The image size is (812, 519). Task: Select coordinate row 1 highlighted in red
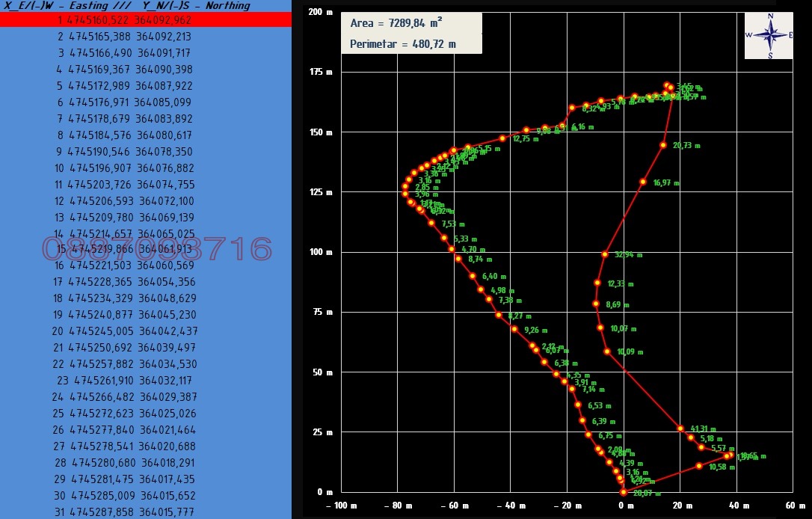(146, 19)
